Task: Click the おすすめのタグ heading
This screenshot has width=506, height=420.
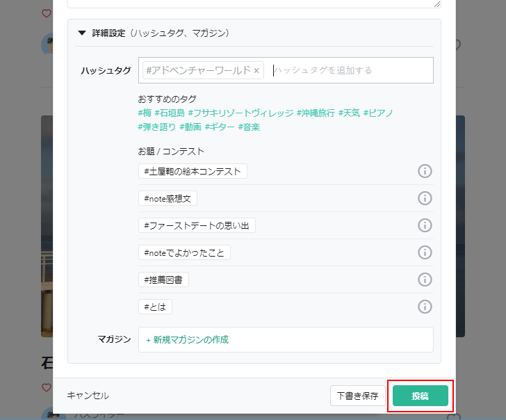Action: point(167,99)
